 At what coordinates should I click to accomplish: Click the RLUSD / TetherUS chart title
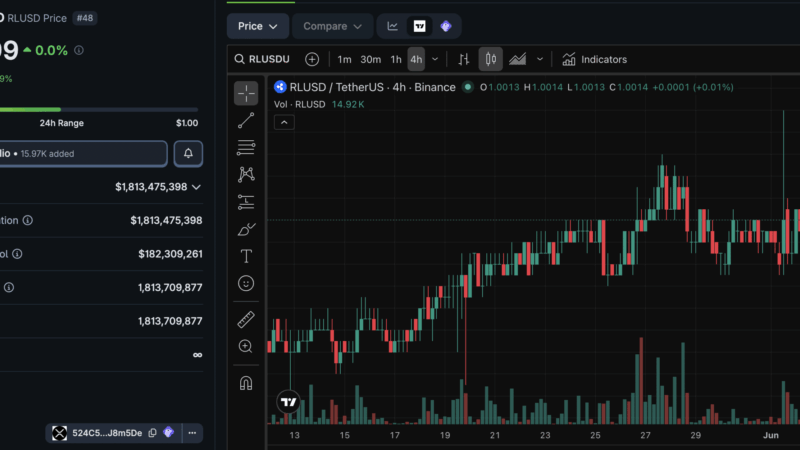pyautogui.click(x=372, y=87)
